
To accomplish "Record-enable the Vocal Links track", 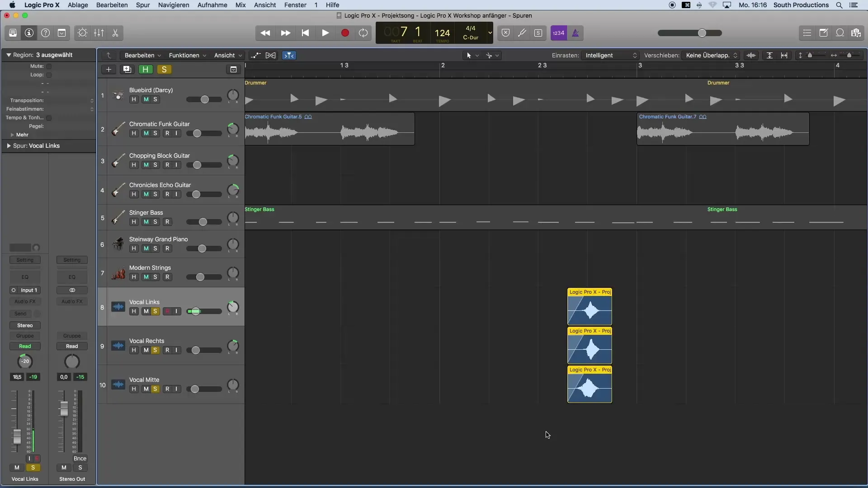I will (167, 311).
